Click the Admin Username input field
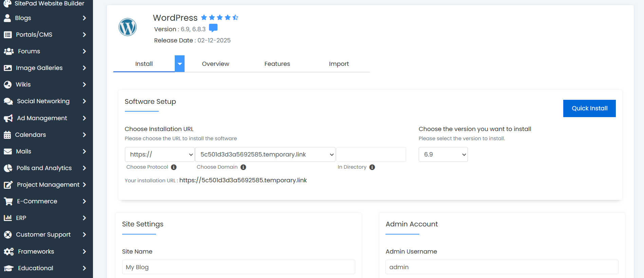Image resolution: width=644 pixels, height=278 pixels. coord(502,267)
